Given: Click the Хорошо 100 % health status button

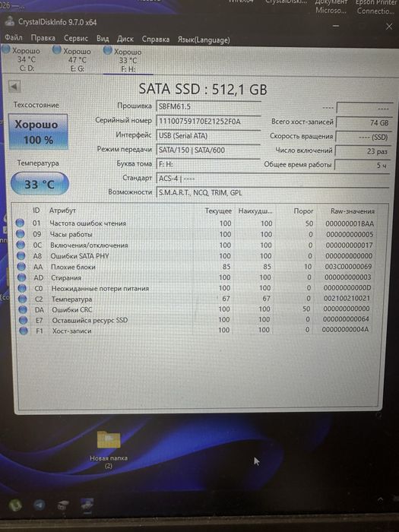Looking at the screenshot, I should pyautogui.click(x=38, y=132).
